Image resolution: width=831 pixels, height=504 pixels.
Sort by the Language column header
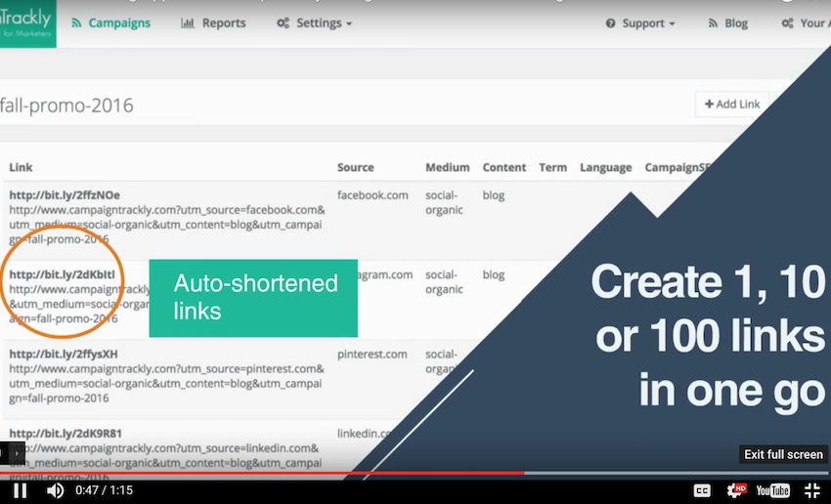click(606, 168)
